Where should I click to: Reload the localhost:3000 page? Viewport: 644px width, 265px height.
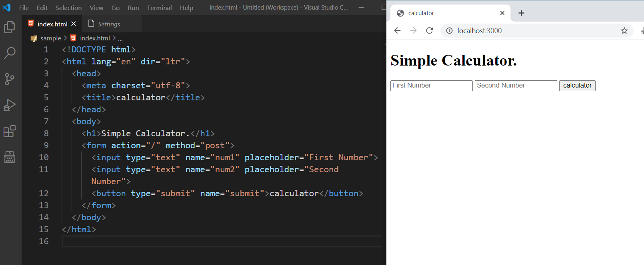tap(430, 31)
